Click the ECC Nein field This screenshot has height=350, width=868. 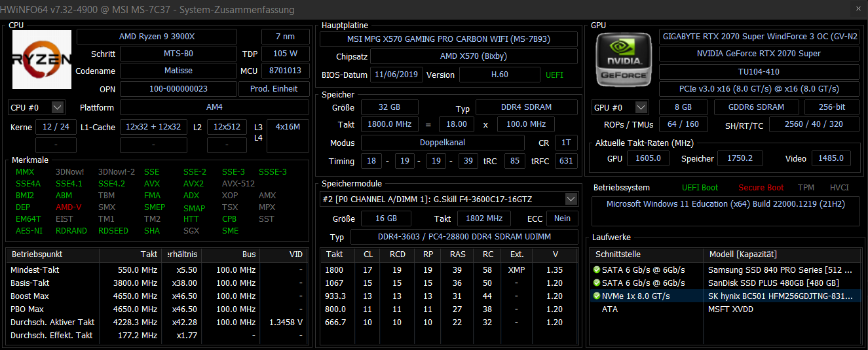[562, 219]
